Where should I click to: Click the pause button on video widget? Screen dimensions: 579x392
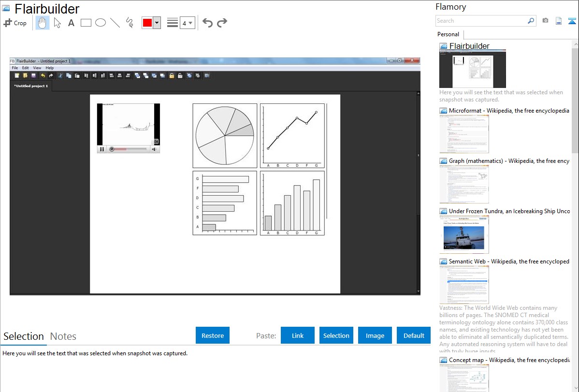pyautogui.click(x=102, y=149)
